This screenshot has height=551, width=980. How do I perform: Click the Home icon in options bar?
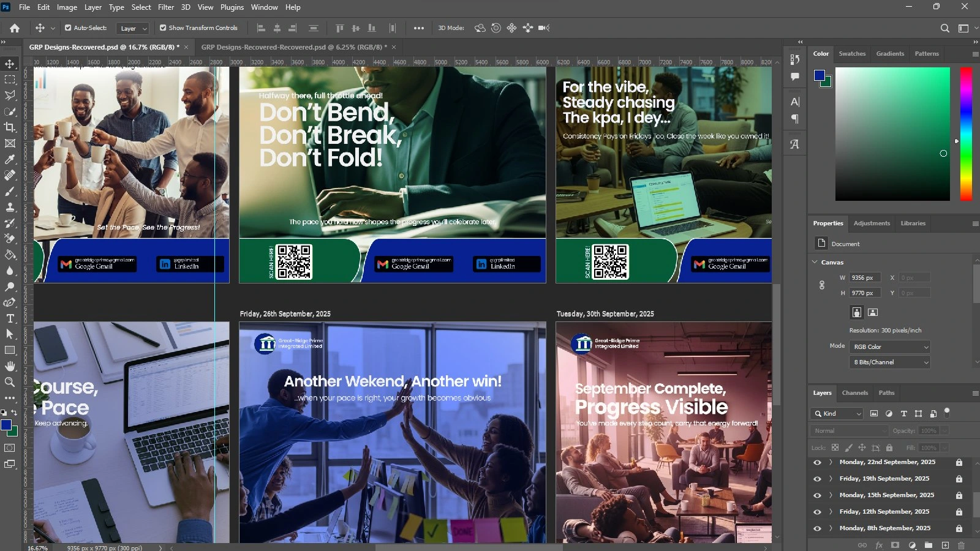tap(15, 28)
